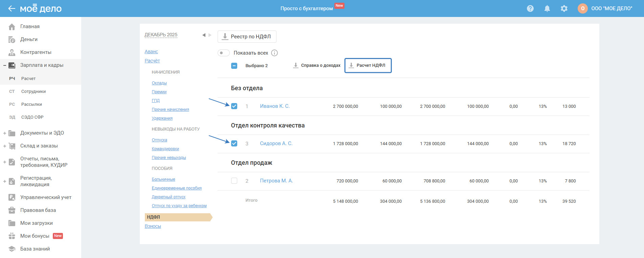Open the notifications bell
The image size is (644, 258).
(547, 8)
